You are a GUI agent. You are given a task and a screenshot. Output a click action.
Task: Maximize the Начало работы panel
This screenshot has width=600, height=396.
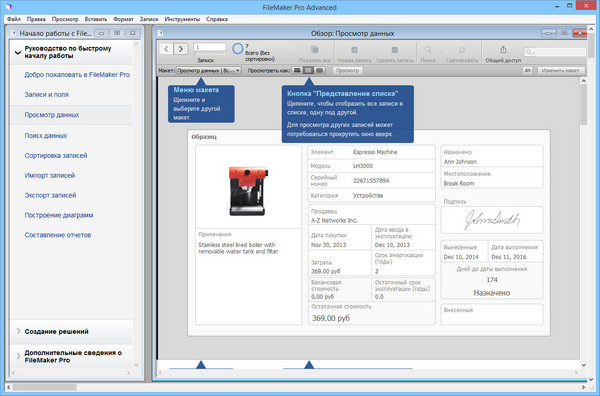pyautogui.click(x=117, y=33)
